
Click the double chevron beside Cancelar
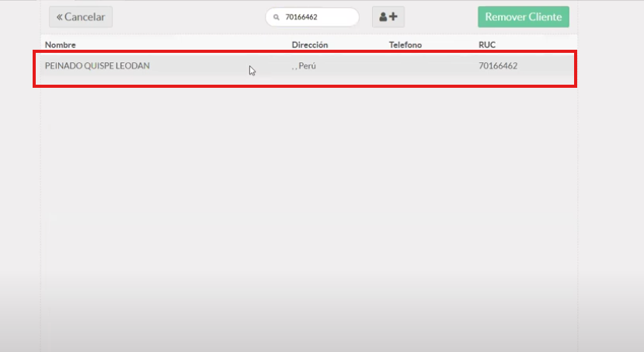pos(59,17)
